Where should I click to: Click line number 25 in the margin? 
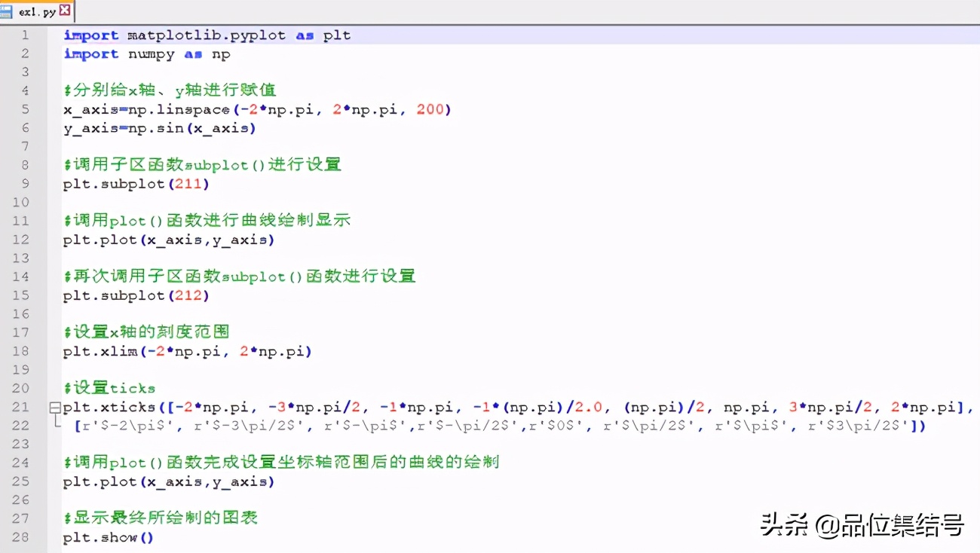21,481
